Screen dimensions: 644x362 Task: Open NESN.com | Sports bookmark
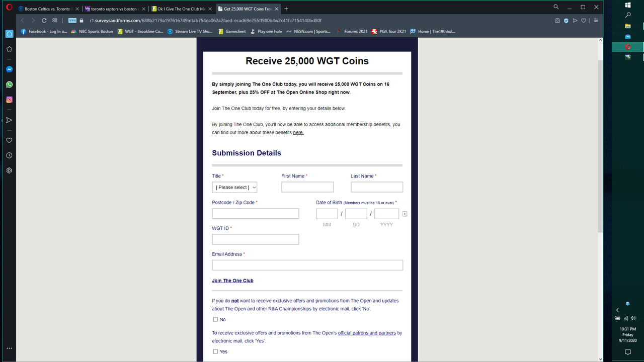click(308, 31)
